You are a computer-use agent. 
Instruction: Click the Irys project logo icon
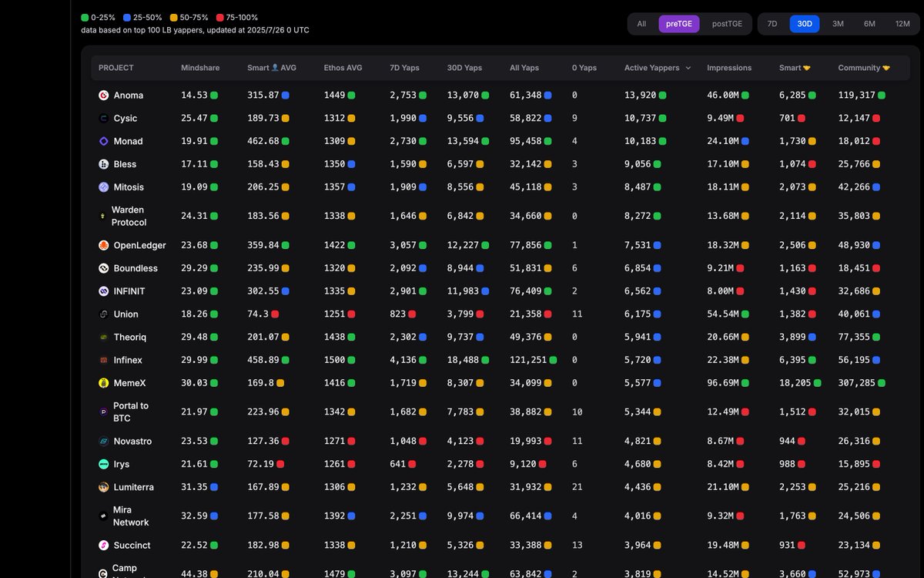(103, 465)
